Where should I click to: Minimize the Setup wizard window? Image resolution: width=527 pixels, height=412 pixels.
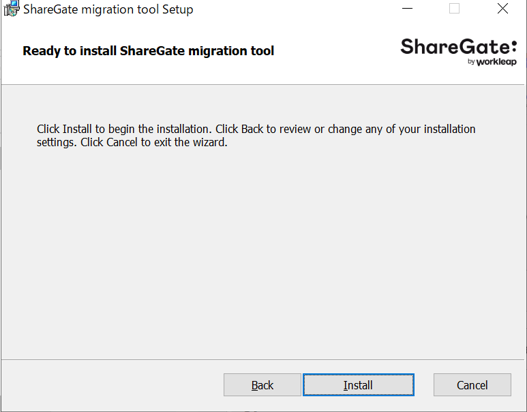(x=407, y=8)
